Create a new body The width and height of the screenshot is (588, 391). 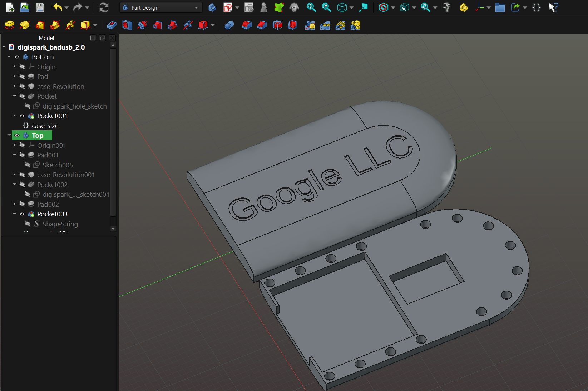point(212,7)
